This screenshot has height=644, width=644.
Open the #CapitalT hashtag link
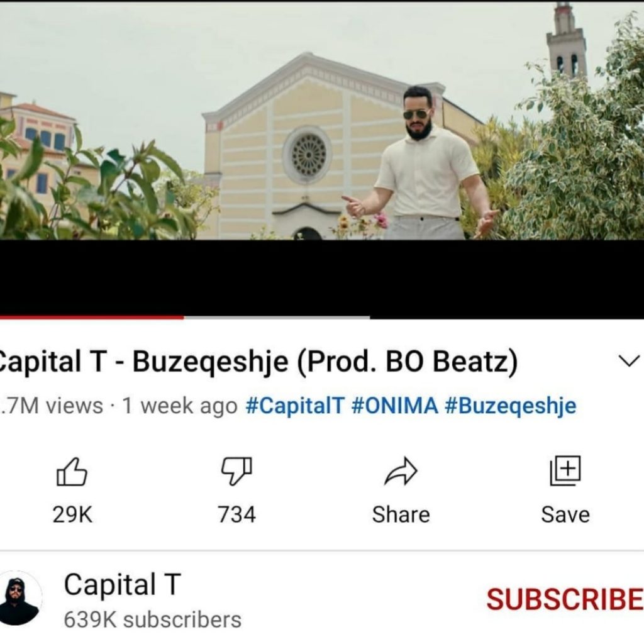[295, 406]
